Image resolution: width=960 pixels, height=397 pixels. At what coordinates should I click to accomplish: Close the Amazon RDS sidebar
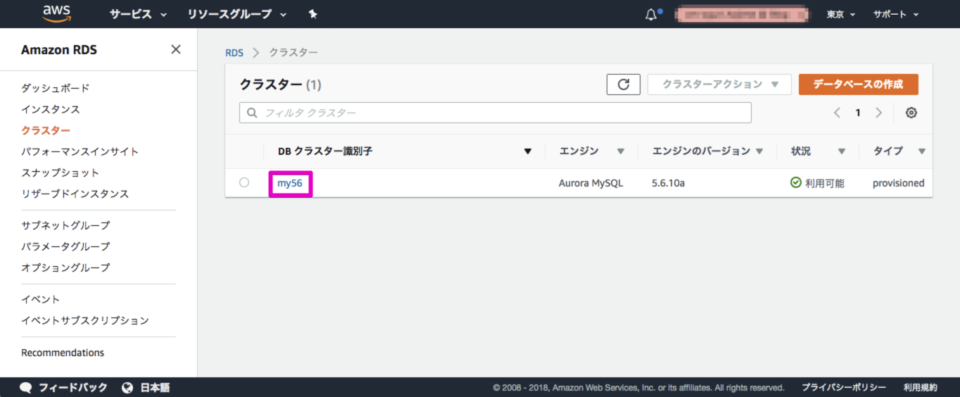pyautogui.click(x=176, y=50)
